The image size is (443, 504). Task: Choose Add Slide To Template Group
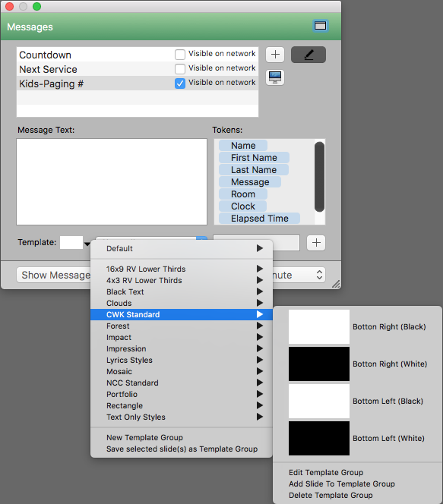tap(357, 484)
